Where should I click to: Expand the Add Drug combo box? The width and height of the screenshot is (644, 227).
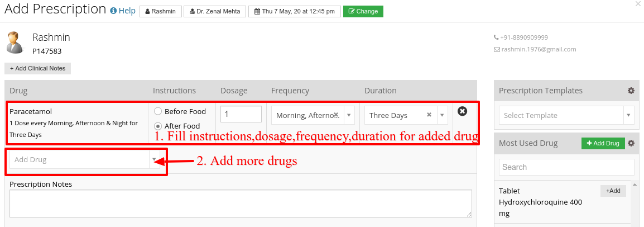155,159
